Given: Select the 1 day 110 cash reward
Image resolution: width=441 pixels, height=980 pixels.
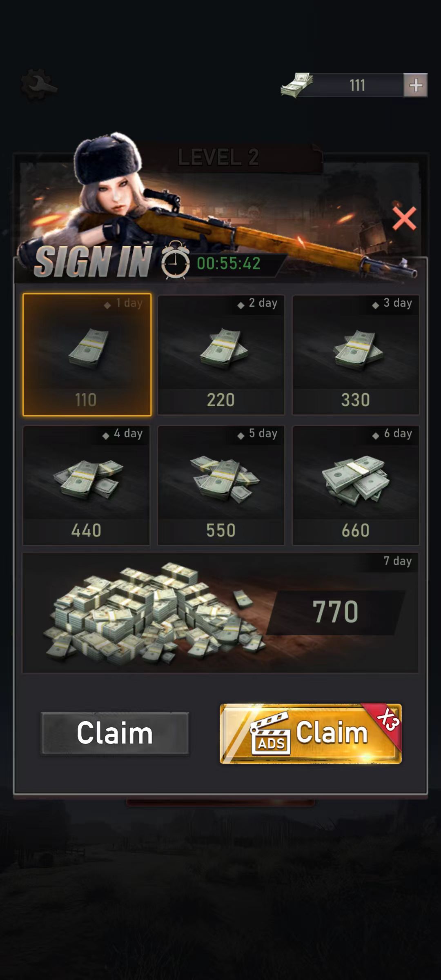Looking at the screenshot, I should [87, 354].
